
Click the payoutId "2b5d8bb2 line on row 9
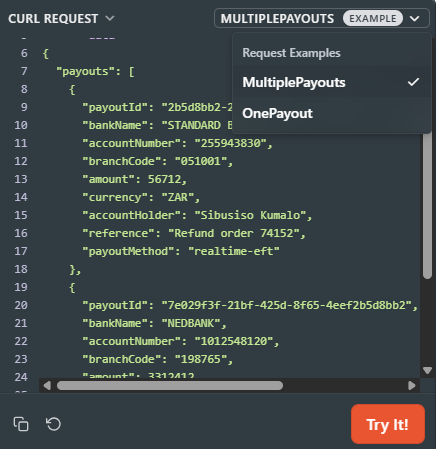coord(157,107)
